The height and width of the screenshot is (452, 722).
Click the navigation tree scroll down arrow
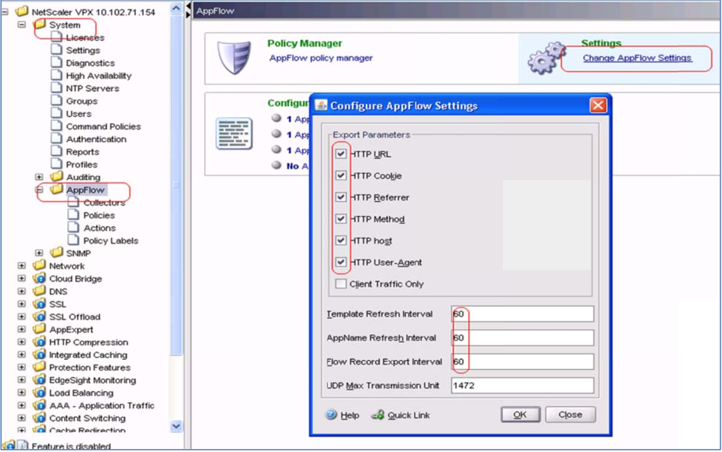point(176,426)
